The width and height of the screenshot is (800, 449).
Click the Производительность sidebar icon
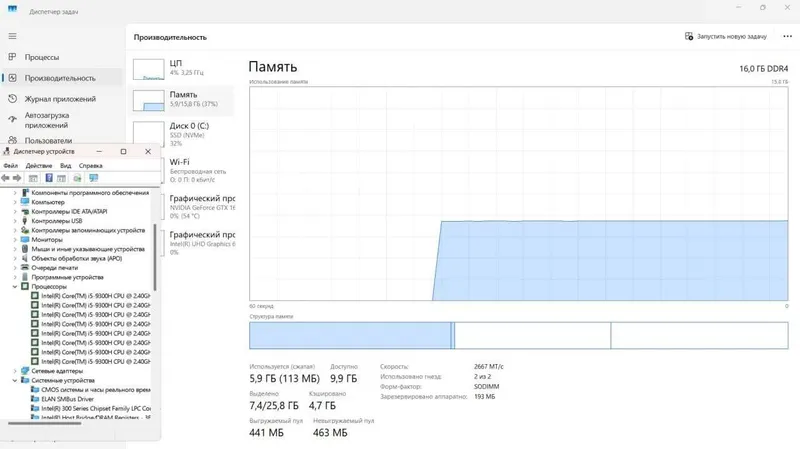tap(12, 78)
